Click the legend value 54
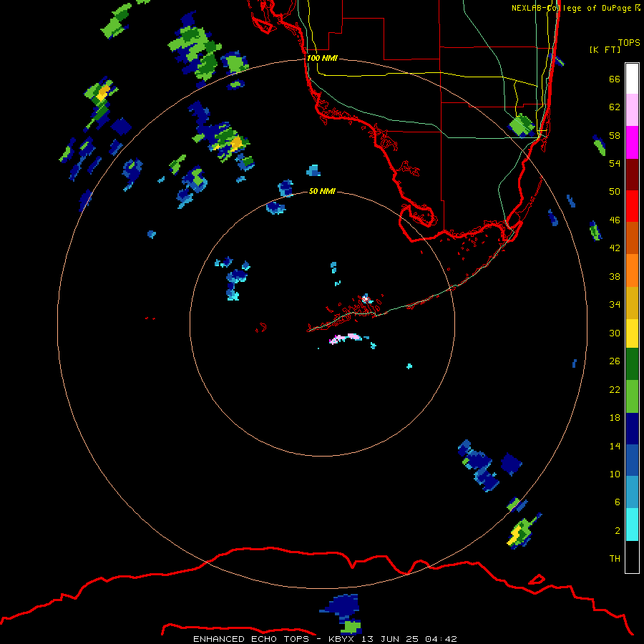 coord(615,163)
